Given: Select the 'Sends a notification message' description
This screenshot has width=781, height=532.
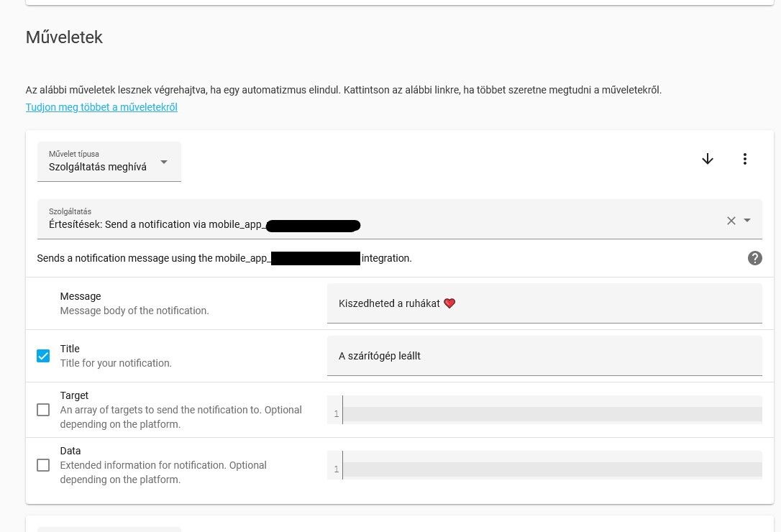Looking at the screenshot, I should pos(224,258).
